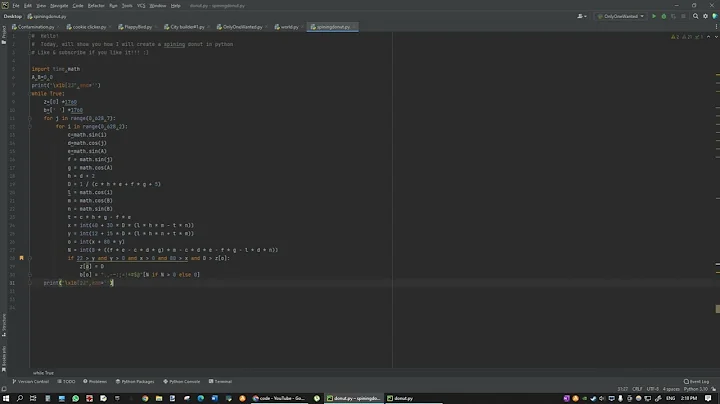
Task: Switch to OnlyOneWanted.py tab
Action: [x=242, y=27]
